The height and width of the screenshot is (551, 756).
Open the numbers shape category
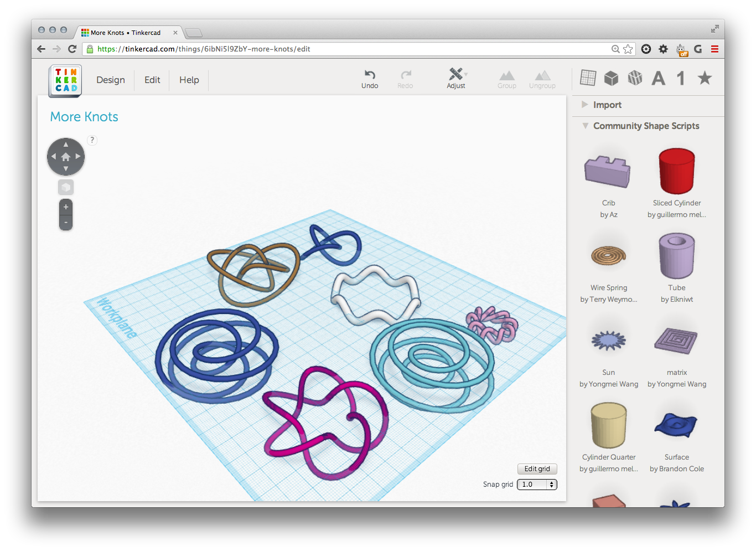pos(681,79)
